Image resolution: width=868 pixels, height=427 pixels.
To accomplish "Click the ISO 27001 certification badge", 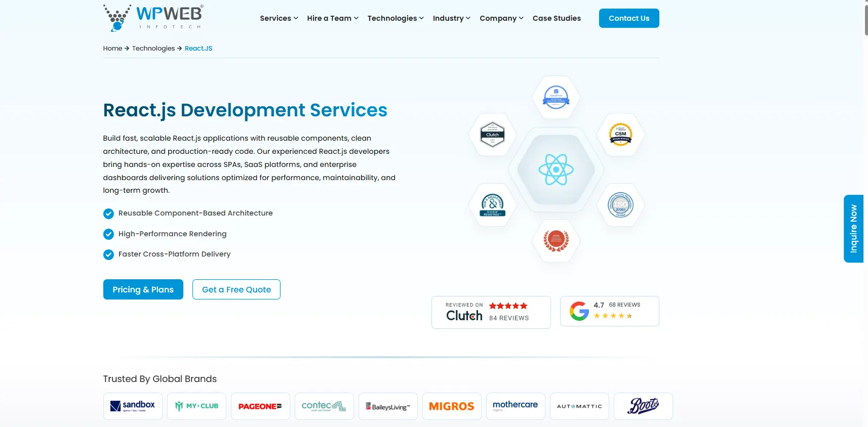I will tap(620, 205).
